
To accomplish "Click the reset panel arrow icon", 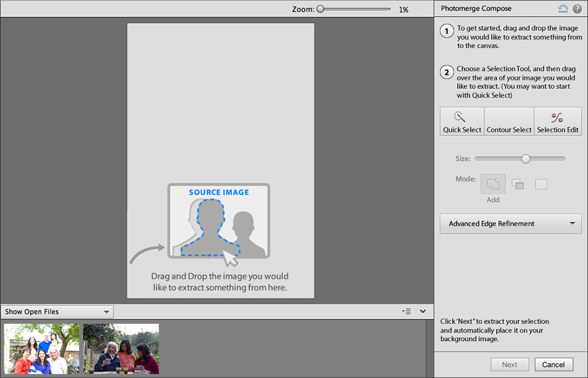I will (563, 9).
